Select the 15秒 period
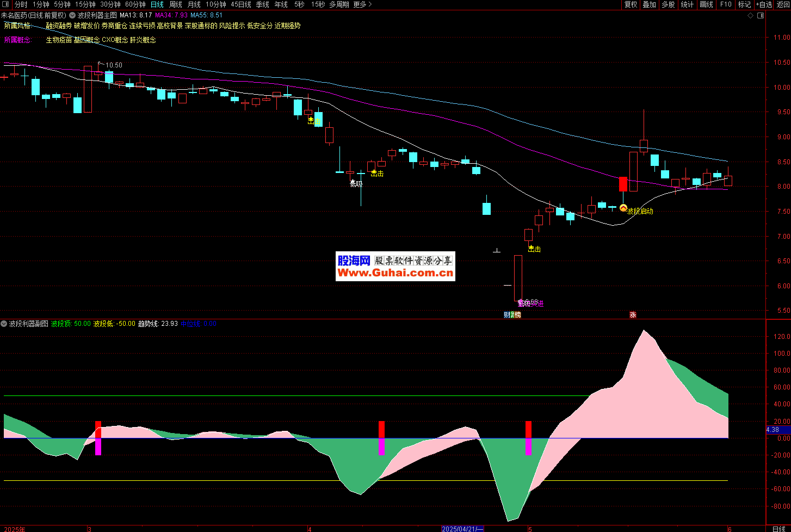791x532 pixels. [318, 4]
